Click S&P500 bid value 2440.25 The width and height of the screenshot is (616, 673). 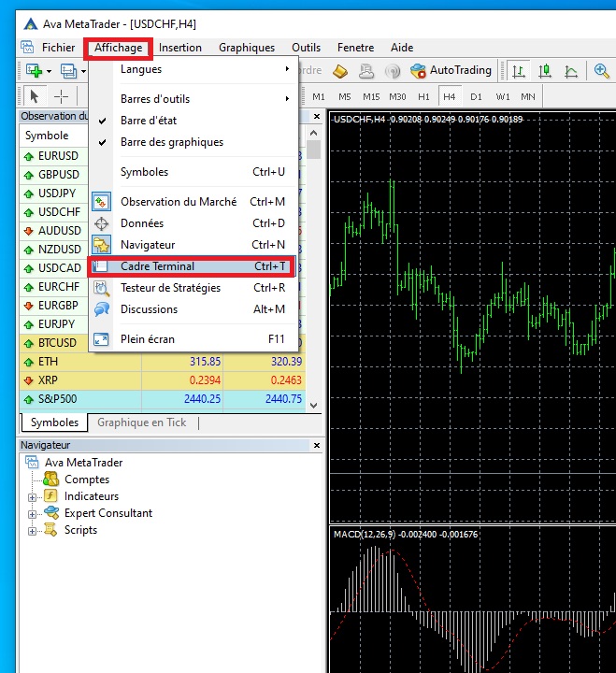point(202,399)
